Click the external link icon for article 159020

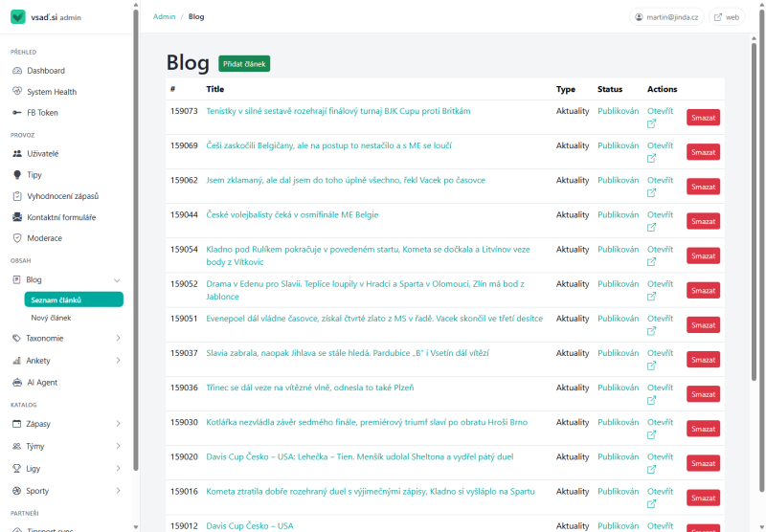[x=651, y=470]
